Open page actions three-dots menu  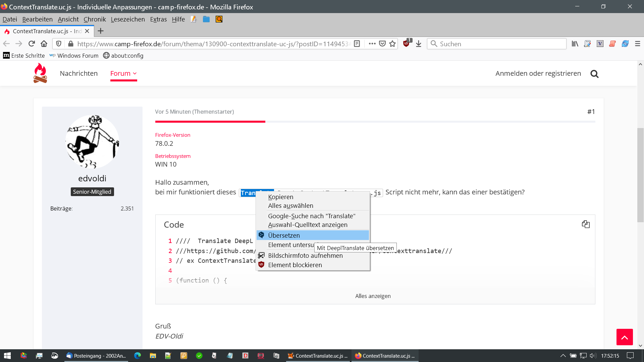pos(372,44)
